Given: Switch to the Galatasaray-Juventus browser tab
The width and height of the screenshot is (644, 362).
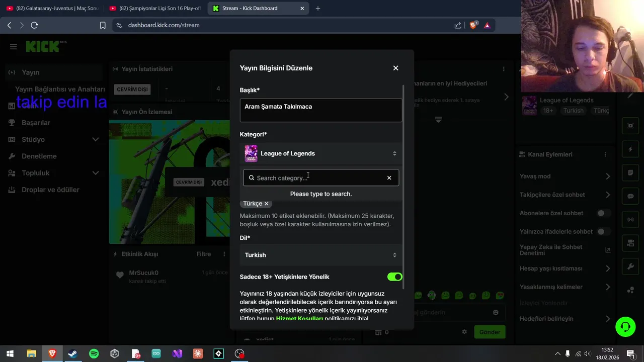Looking at the screenshot, I should [x=52, y=8].
